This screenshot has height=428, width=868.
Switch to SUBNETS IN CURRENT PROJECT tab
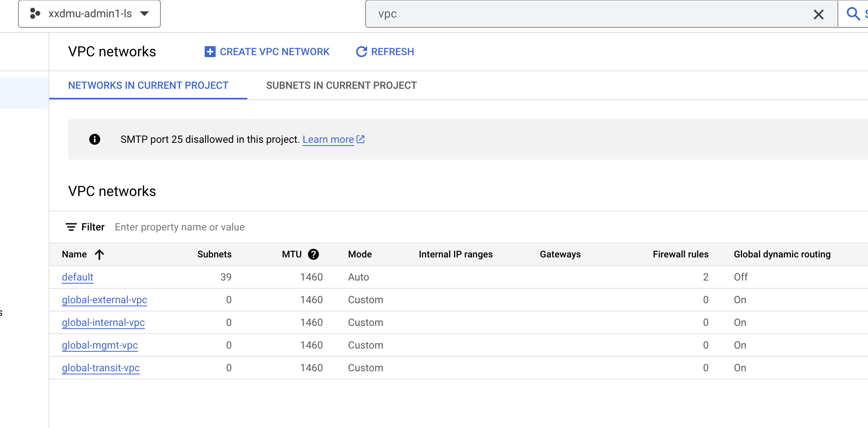click(341, 85)
